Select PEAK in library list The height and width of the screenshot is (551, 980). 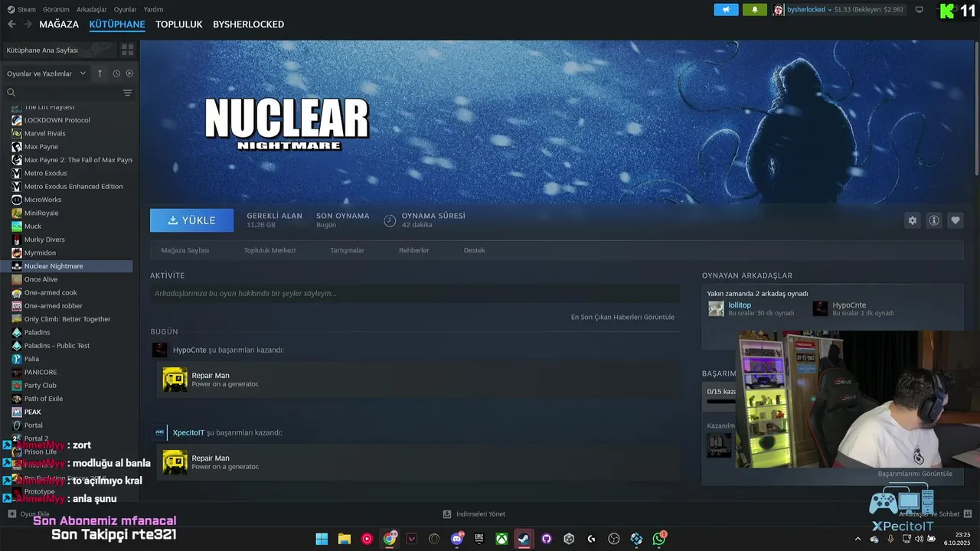point(33,412)
